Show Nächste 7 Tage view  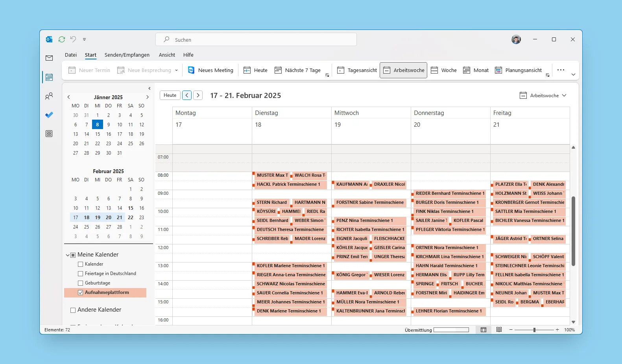[x=297, y=70]
